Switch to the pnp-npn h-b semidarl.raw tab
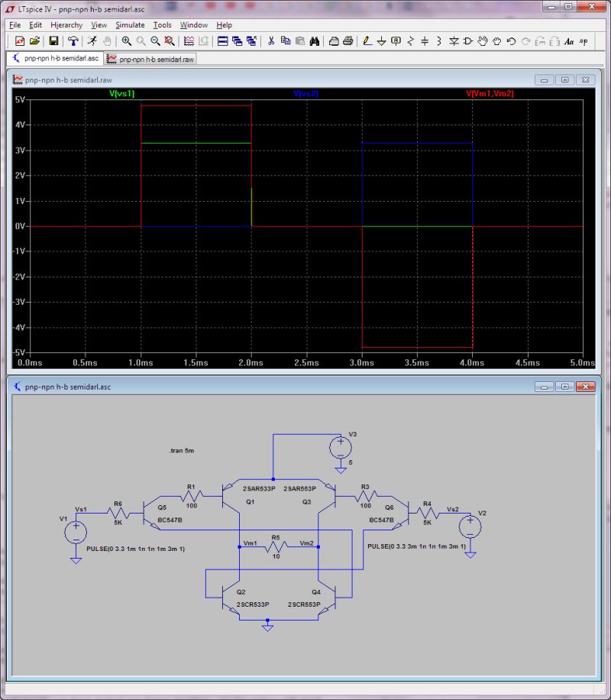Viewport: 611px width, 700px height. [x=150, y=57]
